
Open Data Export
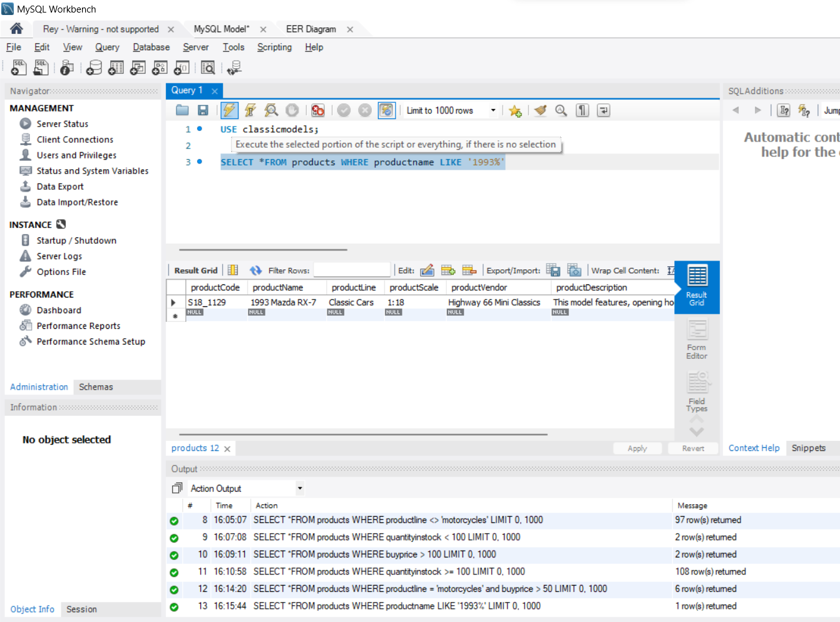60,186
